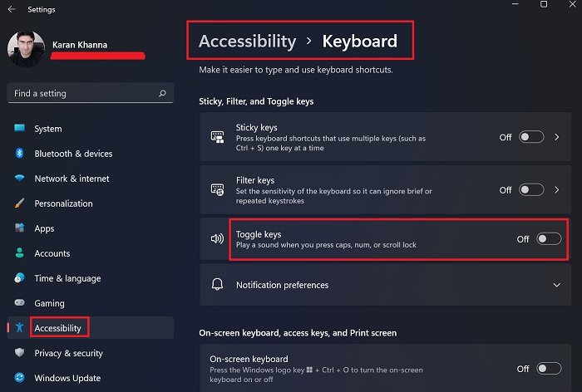Viewport: 582px width, 392px height.
Task: Click the Accounts person icon
Action: (x=20, y=253)
